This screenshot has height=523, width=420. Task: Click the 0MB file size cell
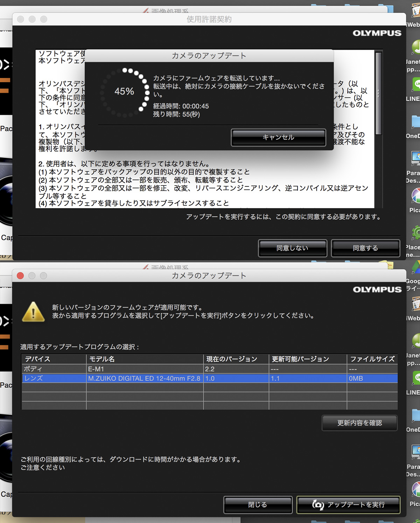click(x=372, y=378)
